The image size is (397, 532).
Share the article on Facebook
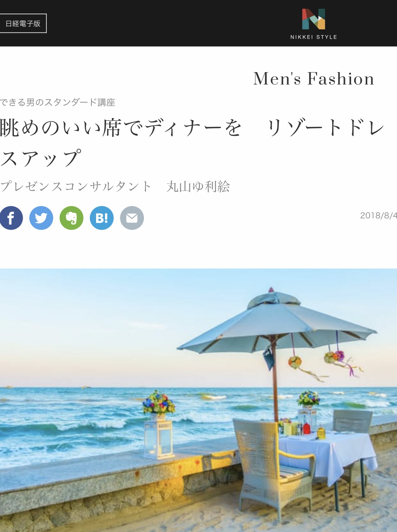(x=11, y=218)
